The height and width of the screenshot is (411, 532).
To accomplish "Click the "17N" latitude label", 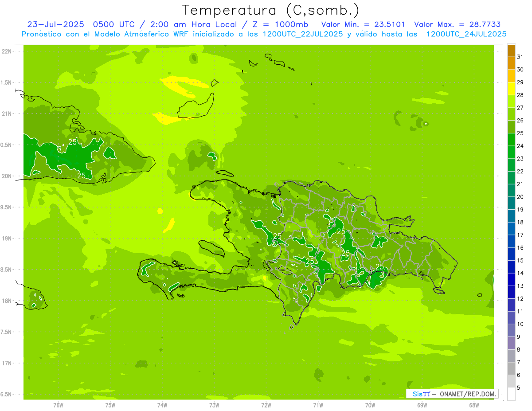I will point(7,363).
